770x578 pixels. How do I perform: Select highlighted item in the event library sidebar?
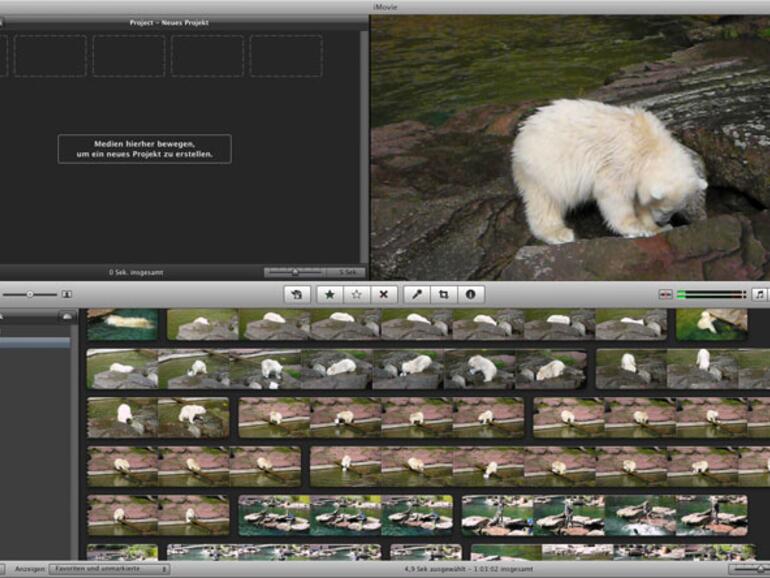35,342
